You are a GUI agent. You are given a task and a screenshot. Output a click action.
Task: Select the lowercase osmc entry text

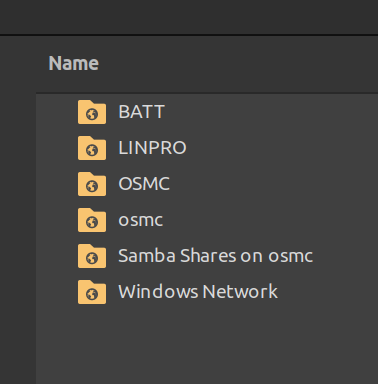click(141, 220)
